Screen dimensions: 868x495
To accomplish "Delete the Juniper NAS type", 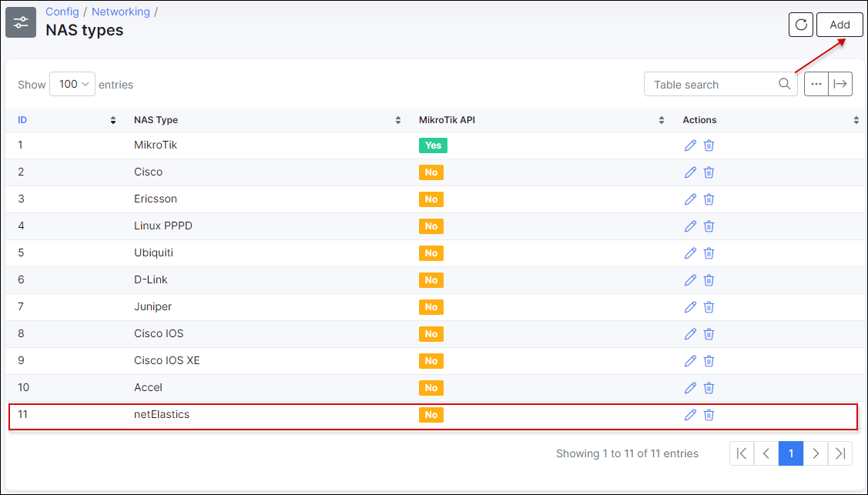I will pyautogui.click(x=709, y=307).
